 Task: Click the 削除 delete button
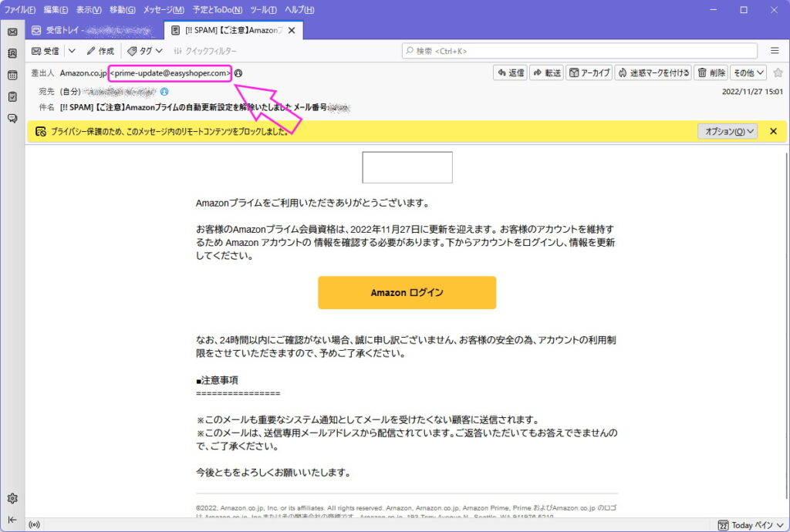click(x=711, y=73)
